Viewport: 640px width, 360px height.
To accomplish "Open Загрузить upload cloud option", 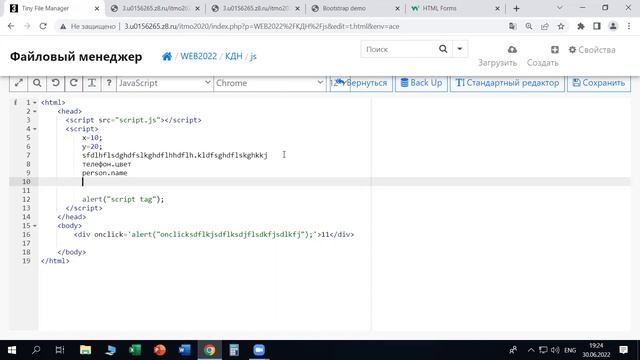I will coord(498,56).
